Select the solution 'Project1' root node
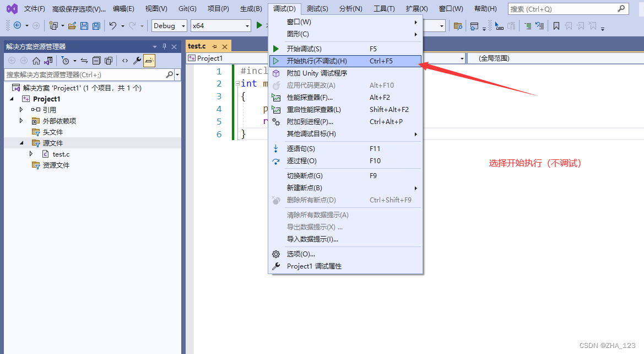This screenshot has height=354, width=644. point(82,88)
